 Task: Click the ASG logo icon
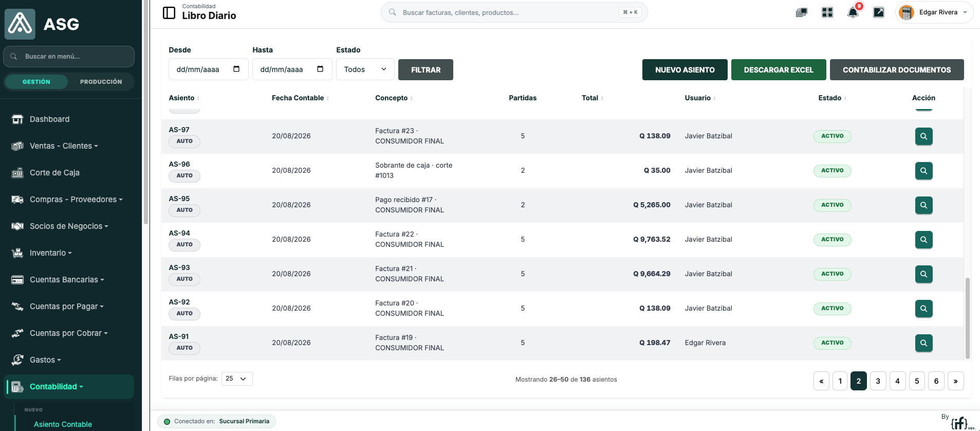20,24
